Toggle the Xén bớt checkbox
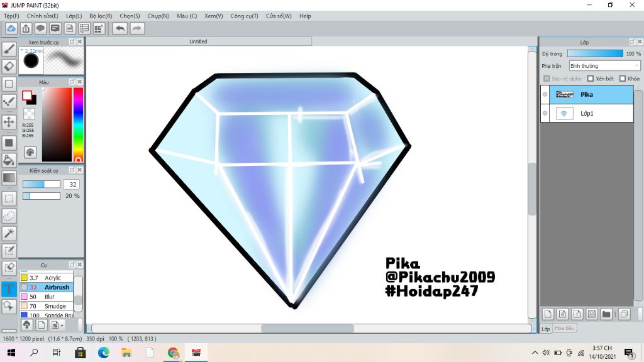The image size is (644, 362). pos(591,79)
